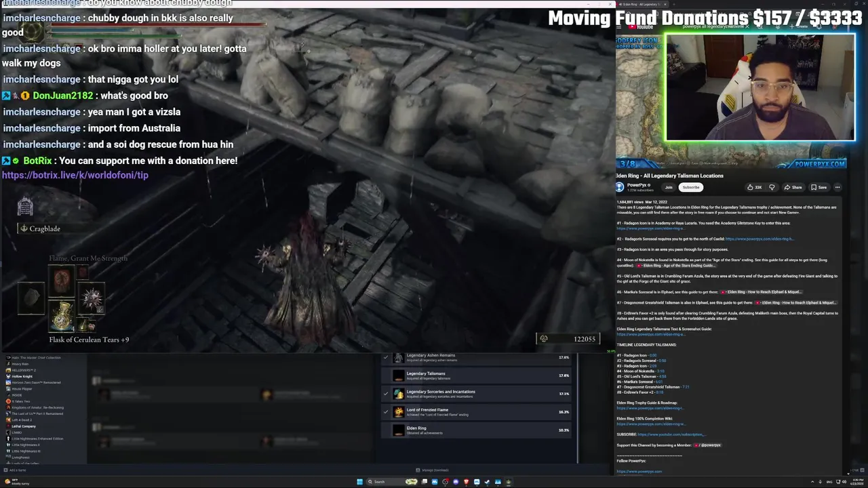Open Manage Downloads in Steam
Image resolution: width=868 pixels, height=488 pixels.
click(433, 470)
